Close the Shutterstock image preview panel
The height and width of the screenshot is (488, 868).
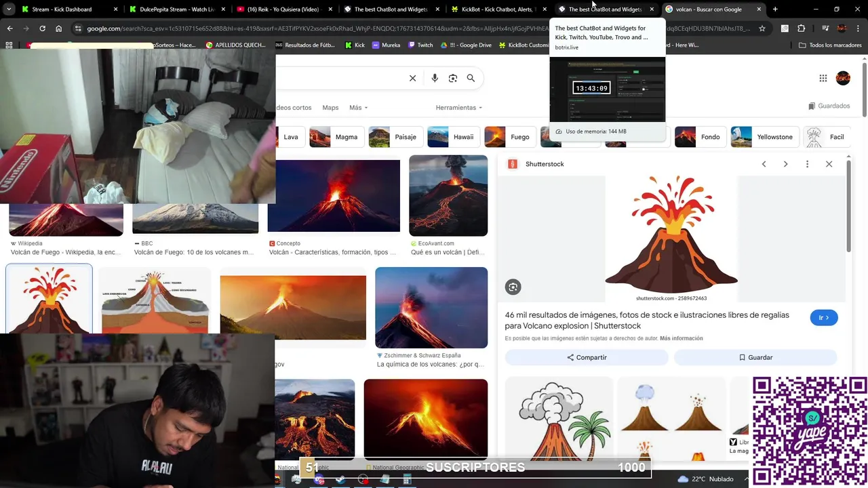(829, 164)
